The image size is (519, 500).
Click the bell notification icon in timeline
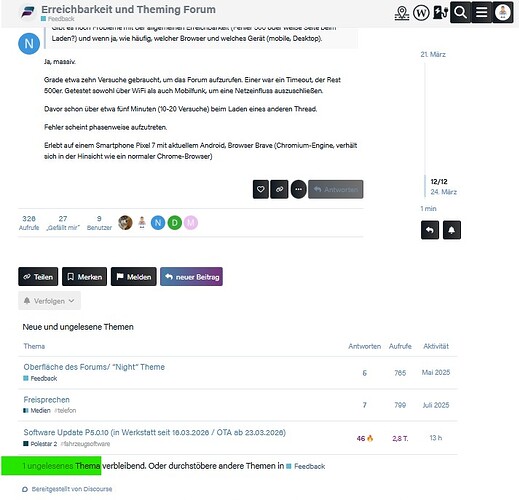point(452,230)
